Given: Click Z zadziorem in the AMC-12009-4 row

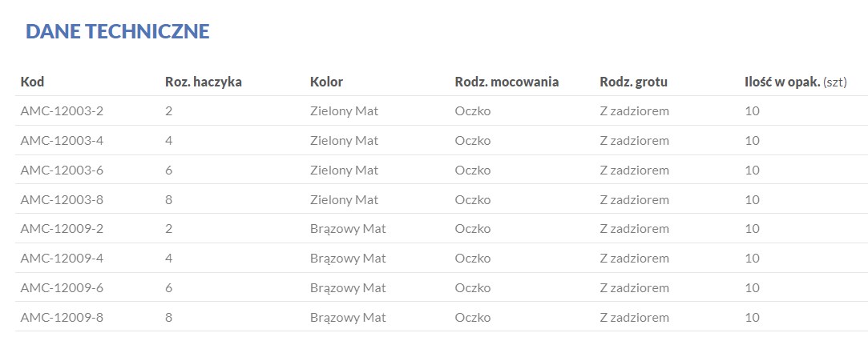Looking at the screenshot, I should pos(634,259).
